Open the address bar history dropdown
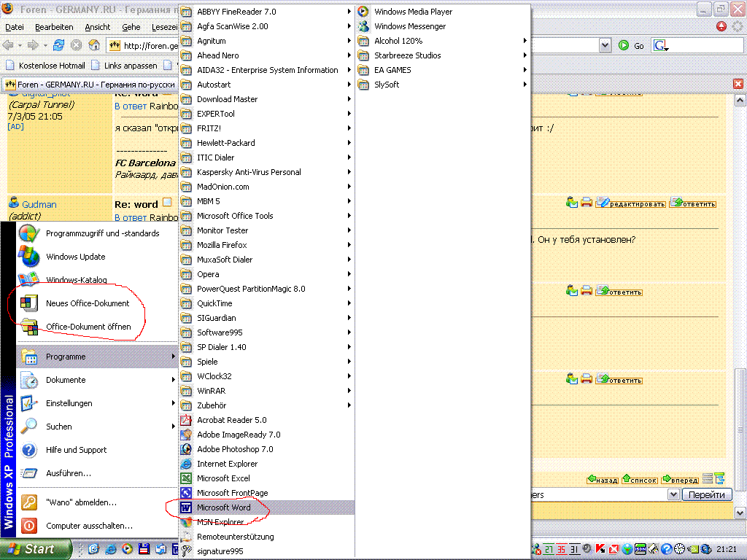 [605, 45]
